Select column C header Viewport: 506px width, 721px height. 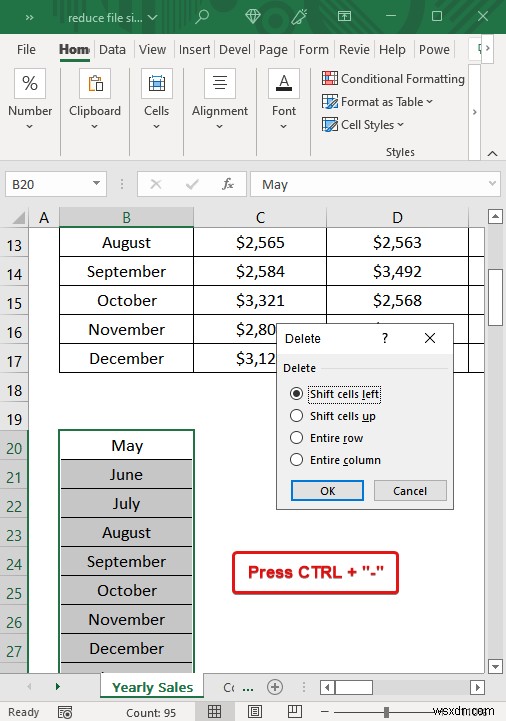click(260, 217)
